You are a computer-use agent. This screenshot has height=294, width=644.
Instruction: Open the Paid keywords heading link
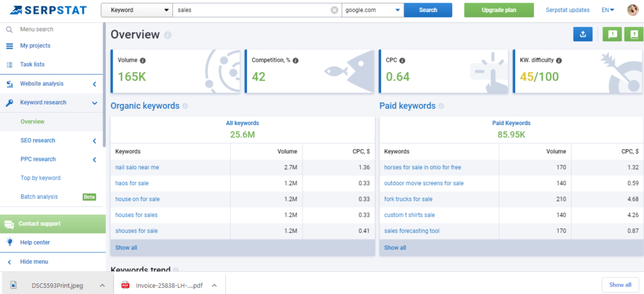coord(408,106)
